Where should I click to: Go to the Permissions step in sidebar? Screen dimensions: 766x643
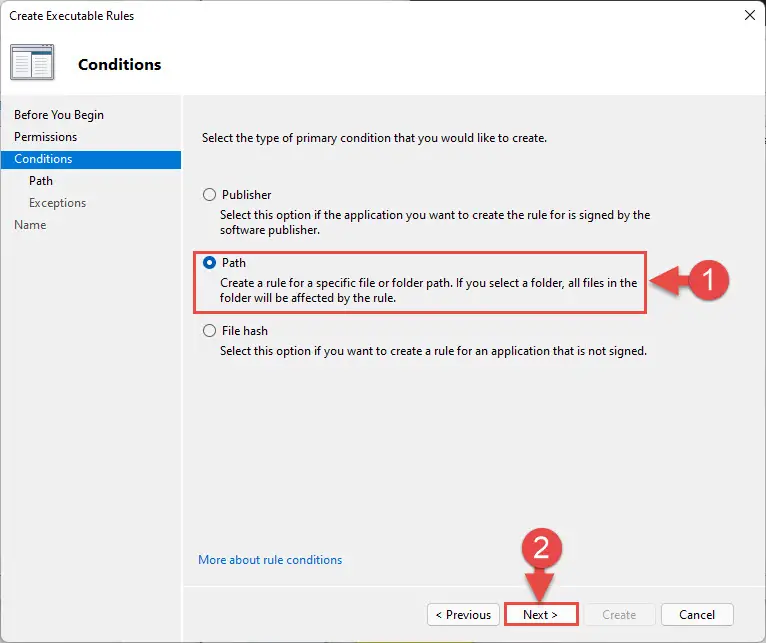pyautogui.click(x=45, y=137)
